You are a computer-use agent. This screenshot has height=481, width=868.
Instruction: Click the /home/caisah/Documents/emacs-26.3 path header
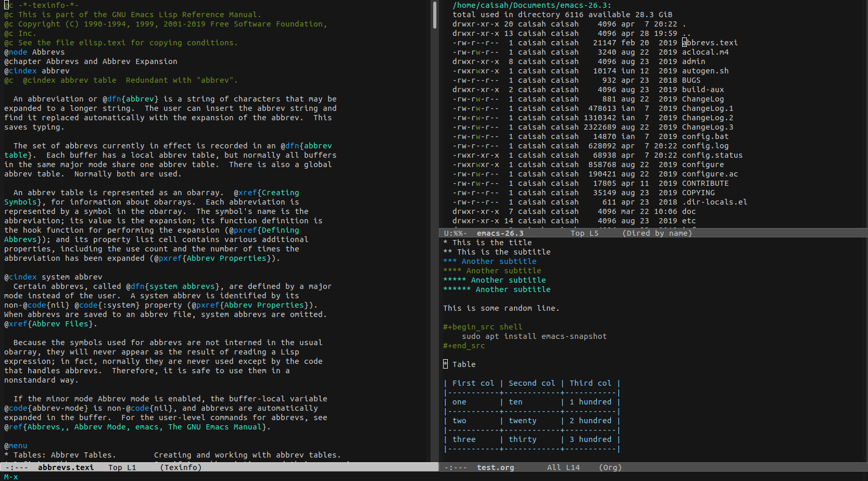click(532, 5)
